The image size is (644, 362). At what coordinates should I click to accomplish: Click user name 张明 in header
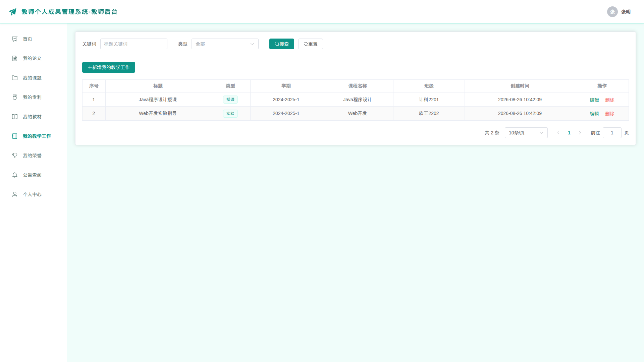[626, 12]
